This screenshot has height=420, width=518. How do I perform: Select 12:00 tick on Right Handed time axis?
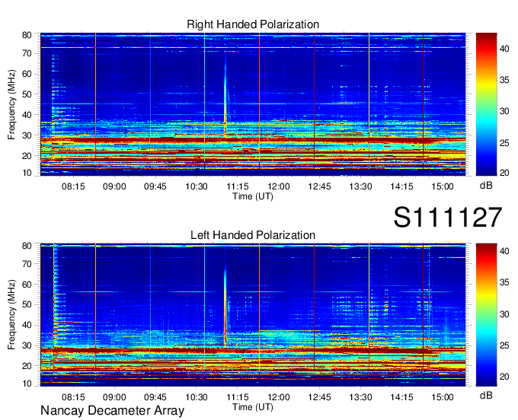click(x=279, y=186)
